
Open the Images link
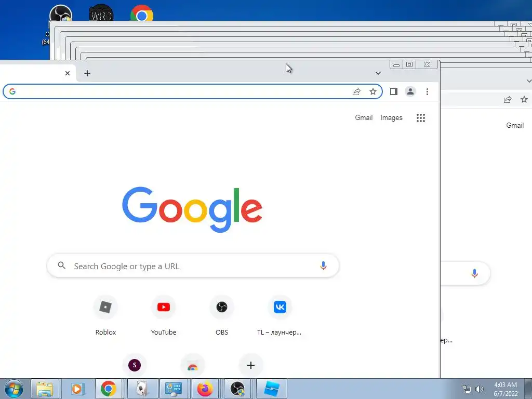(x=391, y=118)
